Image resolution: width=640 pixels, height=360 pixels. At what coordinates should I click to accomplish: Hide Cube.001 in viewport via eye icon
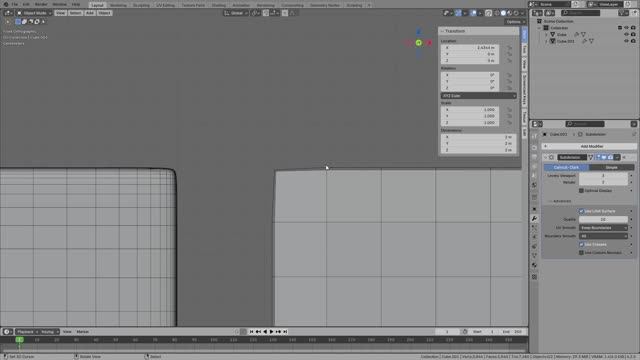pyautogui.click(x=627, y=41)
